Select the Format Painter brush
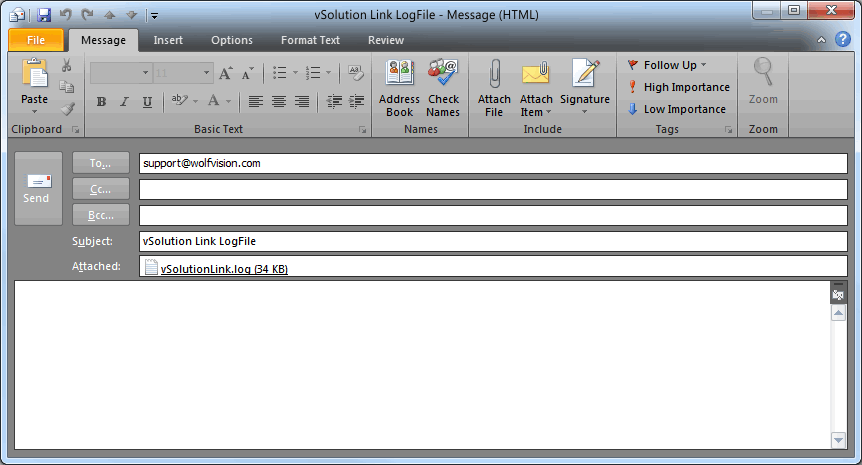The height and width of the screenshot is (465, 862). [67, 109]
